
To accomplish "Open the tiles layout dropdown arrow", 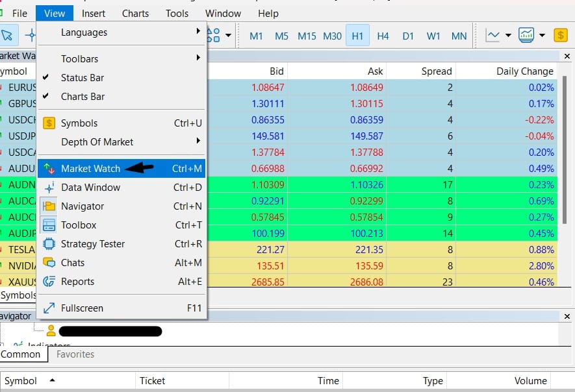I will (x=229, y=36).
